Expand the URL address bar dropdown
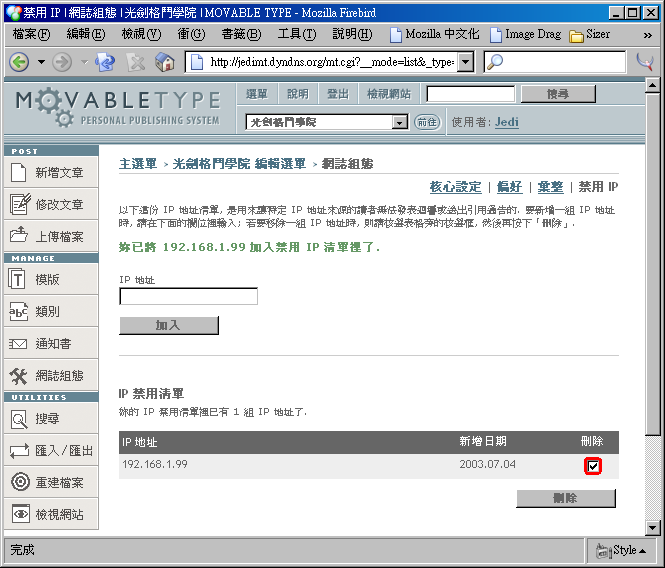The width and height of the screenshot is (665, 568). point(466,62)
